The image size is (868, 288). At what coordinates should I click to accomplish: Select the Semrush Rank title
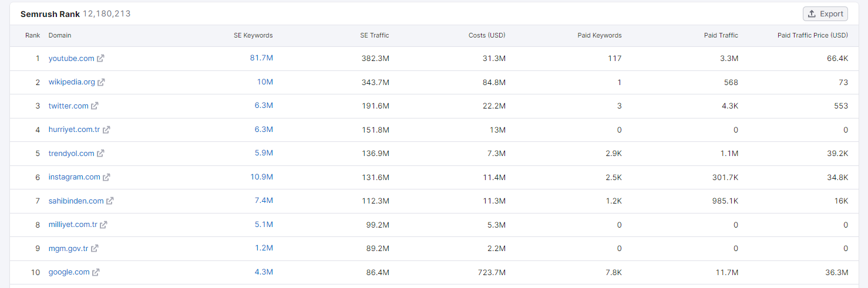click(x=50, y=13)
